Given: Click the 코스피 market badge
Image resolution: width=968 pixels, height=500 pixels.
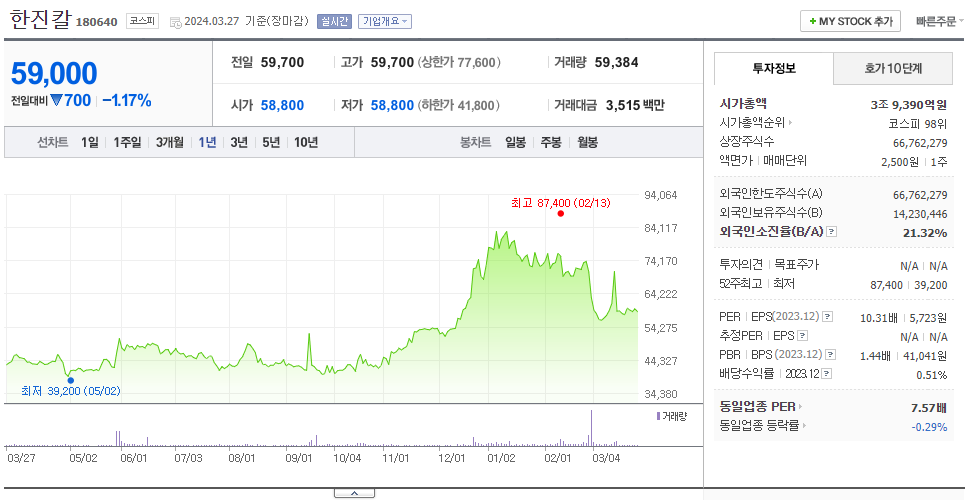Looking at the screenshot, I should (143, 22).
